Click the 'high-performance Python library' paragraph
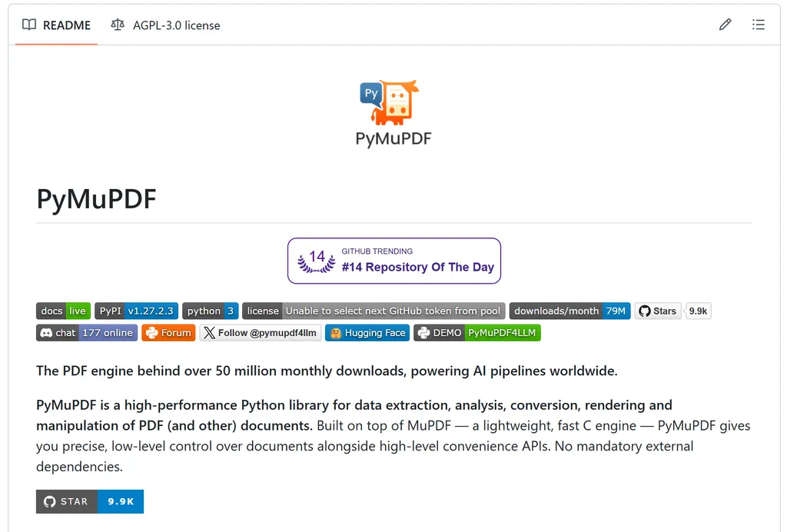Screen dimensions: 787x532 (393, 436)
